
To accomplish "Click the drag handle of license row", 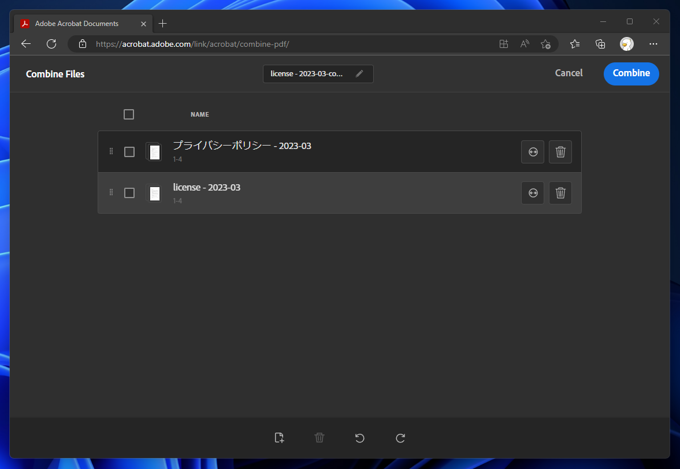I will click(111, 192).
